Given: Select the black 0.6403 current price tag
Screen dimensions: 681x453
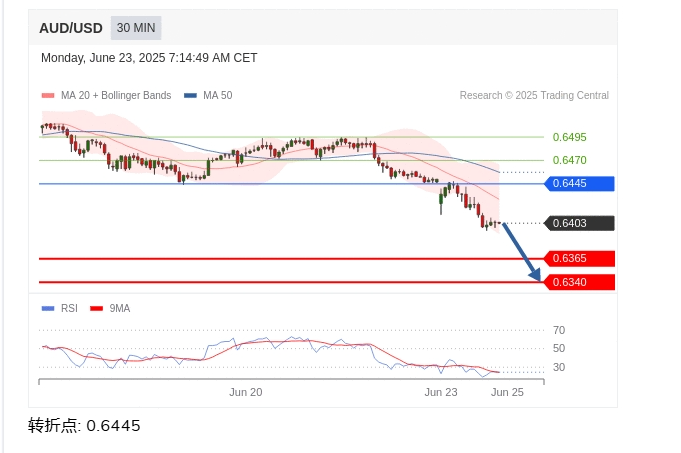Looking at the screenshot, I should pyautogui.click(x=580, y=223).
